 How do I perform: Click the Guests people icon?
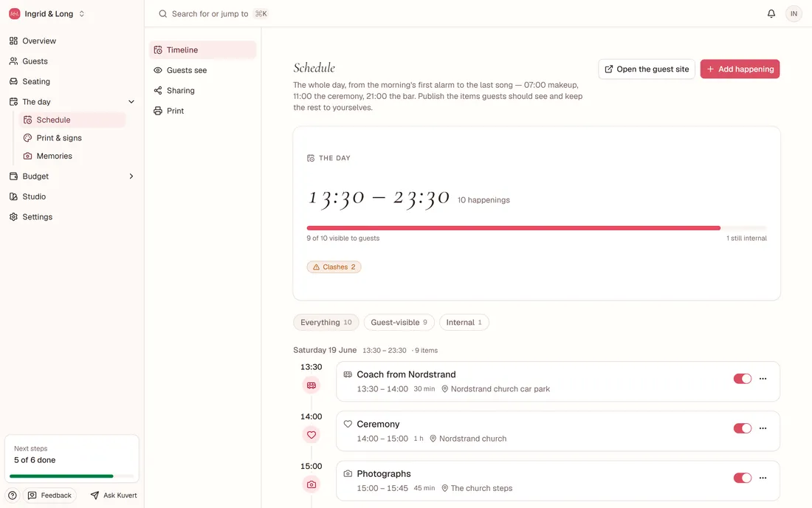[13, 61]
